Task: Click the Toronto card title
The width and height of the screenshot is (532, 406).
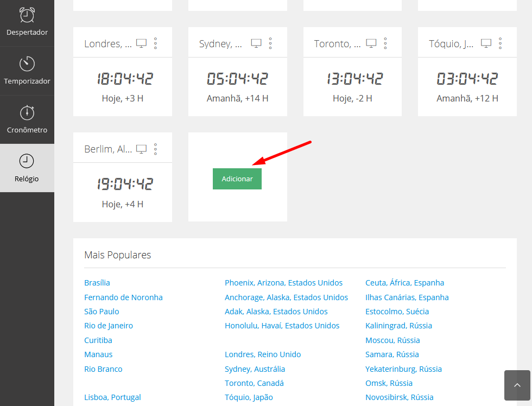Action: point(337,44)
